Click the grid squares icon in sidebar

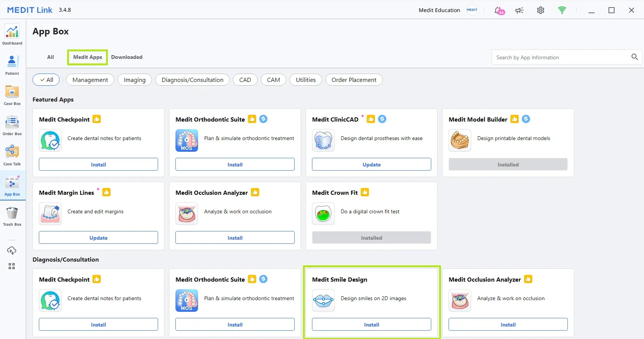coord(12,266)
